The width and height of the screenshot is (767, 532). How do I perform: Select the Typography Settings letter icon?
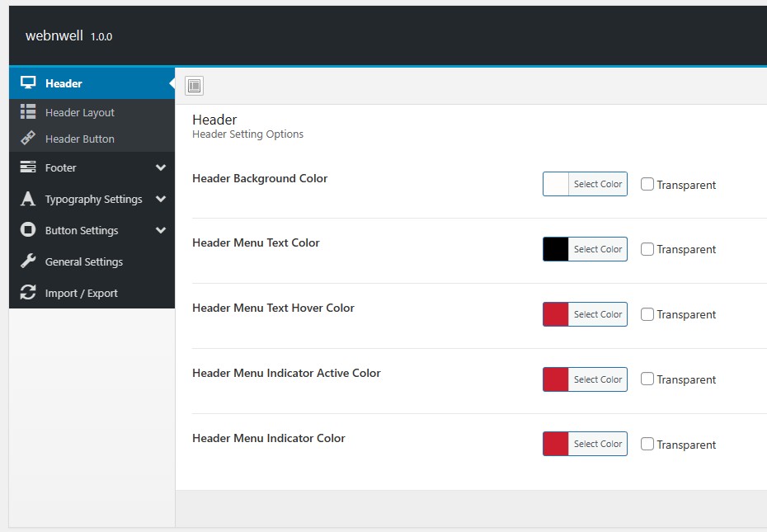click(x=30, y=199)
